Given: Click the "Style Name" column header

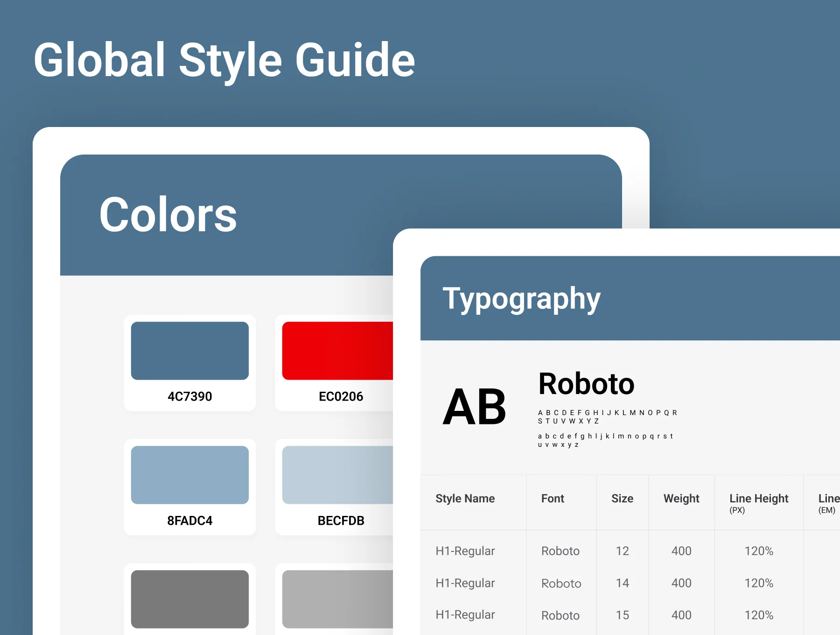Looking at the screenshot, I should pos(465,499).
